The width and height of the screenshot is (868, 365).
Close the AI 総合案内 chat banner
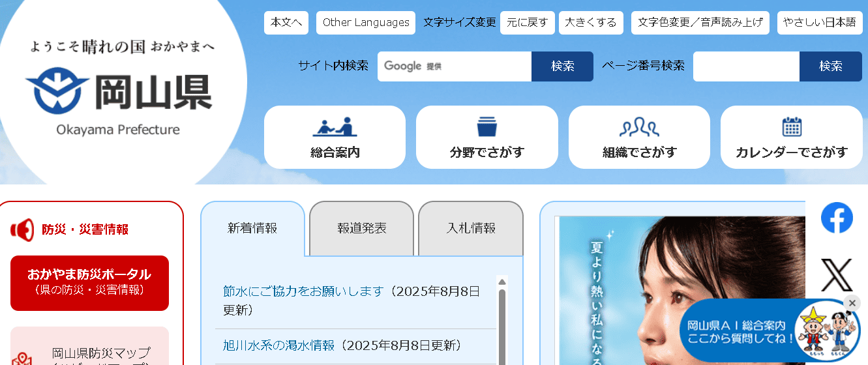click(852, 303)
